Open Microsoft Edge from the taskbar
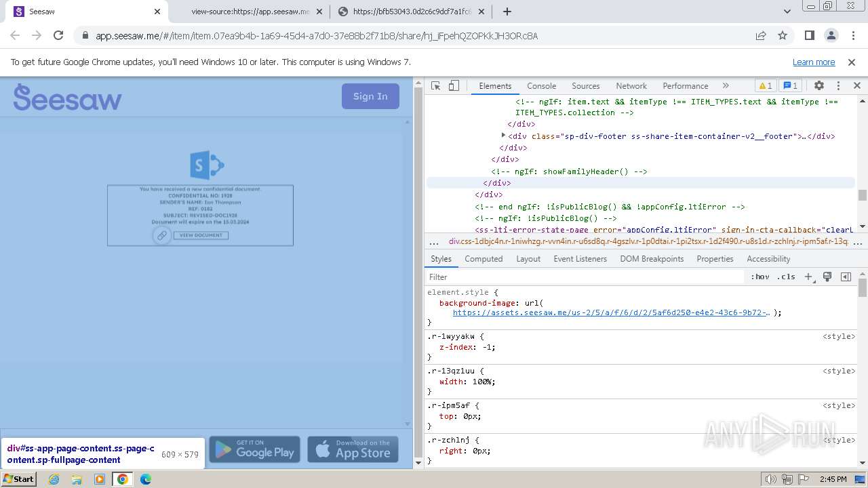This screenshot has width=868, height=488. coord(145,479)
